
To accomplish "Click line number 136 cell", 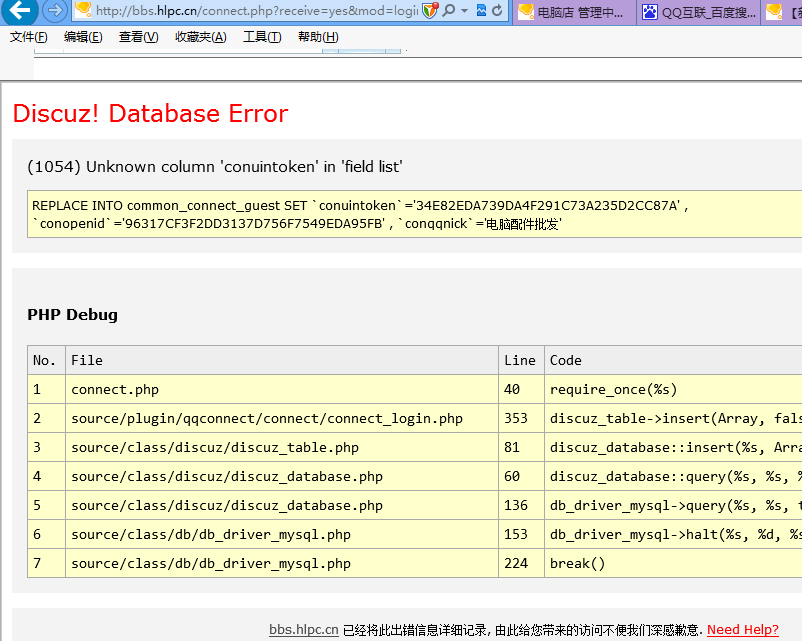I will point(521,505).
